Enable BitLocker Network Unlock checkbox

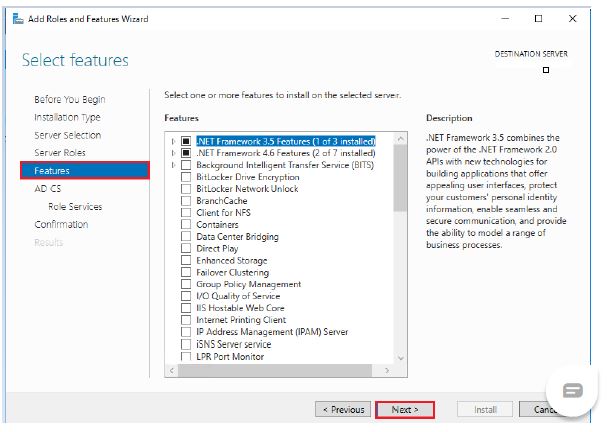click(186, 189)
